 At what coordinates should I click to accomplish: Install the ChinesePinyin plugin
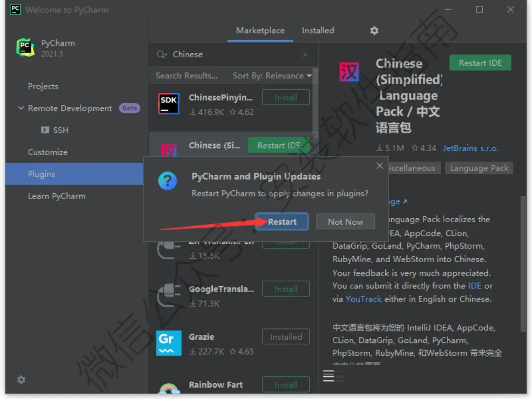tap(285, 98)
